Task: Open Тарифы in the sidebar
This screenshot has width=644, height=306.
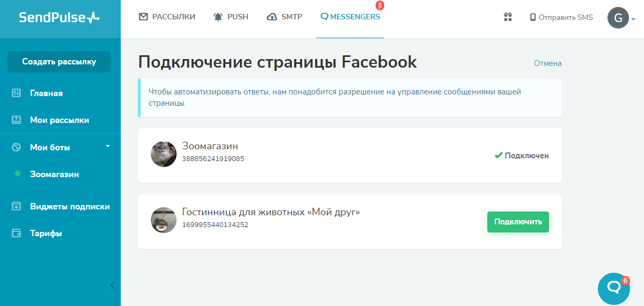Action: tap(46, 234)
